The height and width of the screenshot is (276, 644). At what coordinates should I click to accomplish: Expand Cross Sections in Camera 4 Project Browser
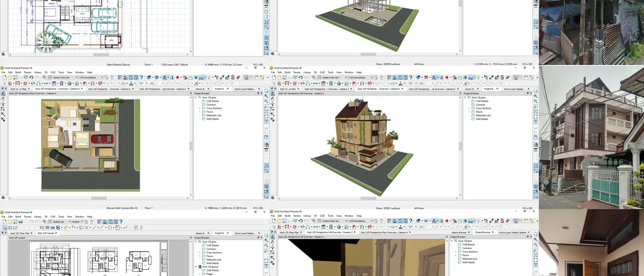[x=200, y=108]
